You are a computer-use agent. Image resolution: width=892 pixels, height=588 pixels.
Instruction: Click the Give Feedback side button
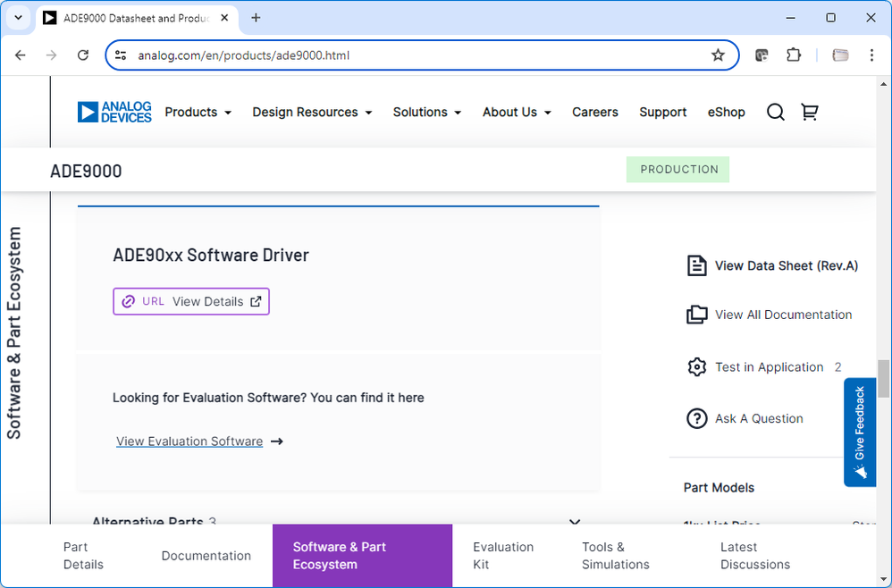point(860,433)
